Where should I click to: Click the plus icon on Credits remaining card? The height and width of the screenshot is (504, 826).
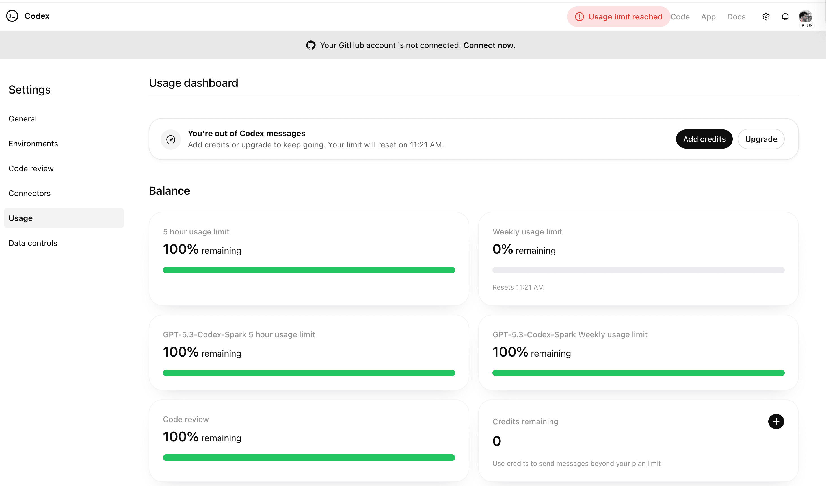(x=777, y=422)
